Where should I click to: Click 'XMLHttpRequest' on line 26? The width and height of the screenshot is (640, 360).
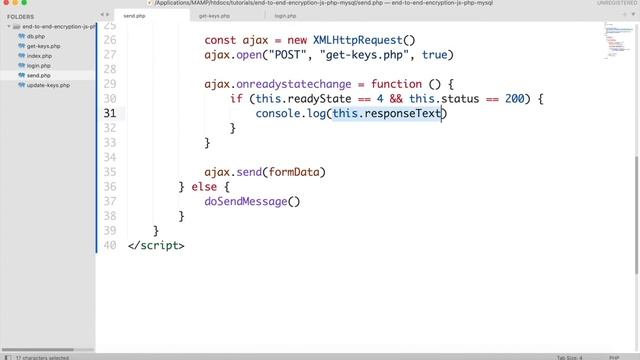358,40
